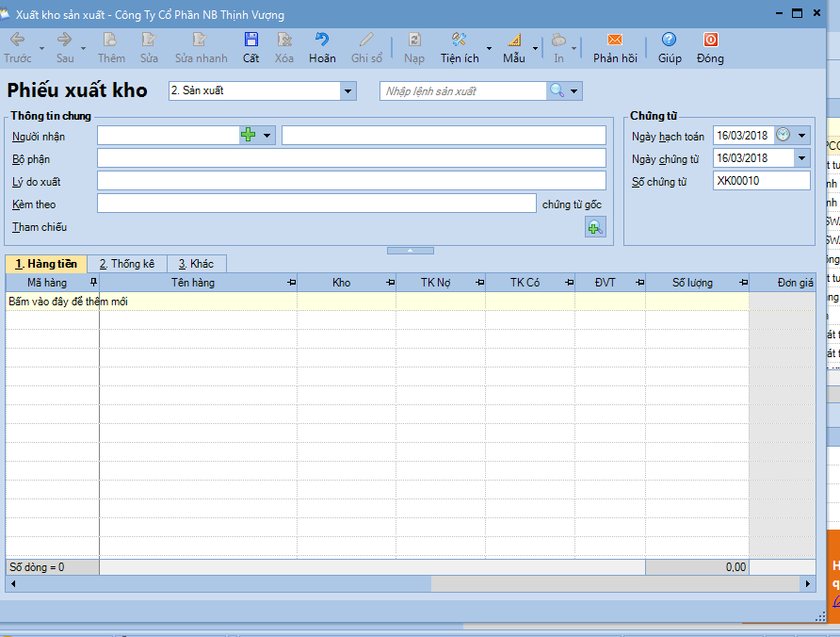Click horizontal scrollbar left arrow
The height and width of the screenshot is (637, 840).
[13, 583]
